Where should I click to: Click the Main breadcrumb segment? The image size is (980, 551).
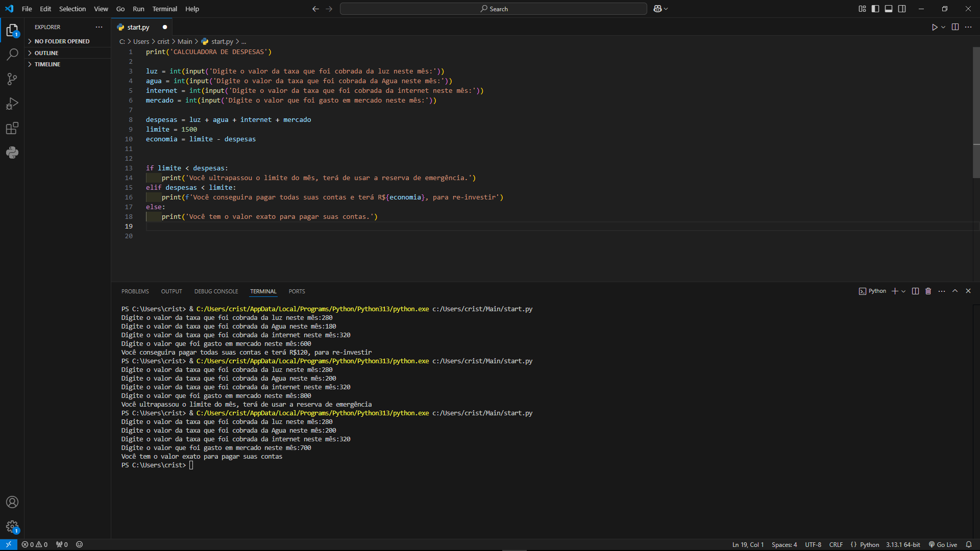[185, 41]
